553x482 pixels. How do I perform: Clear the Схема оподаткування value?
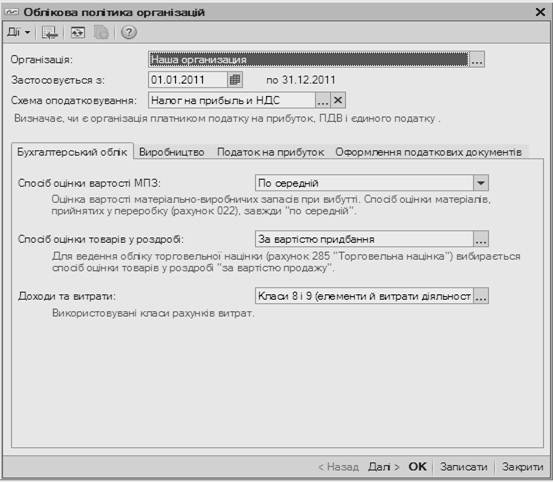[338, 100]
